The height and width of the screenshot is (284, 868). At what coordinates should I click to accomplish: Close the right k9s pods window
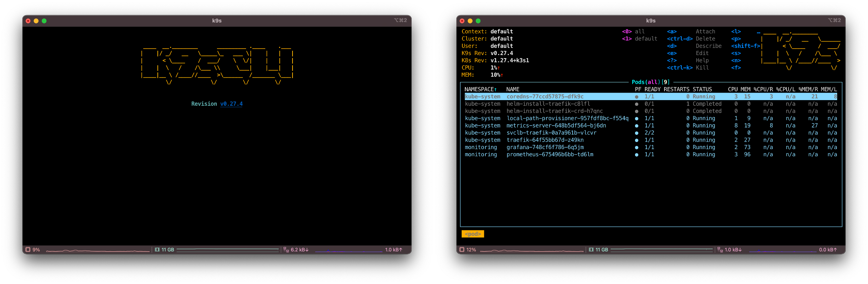462,21
